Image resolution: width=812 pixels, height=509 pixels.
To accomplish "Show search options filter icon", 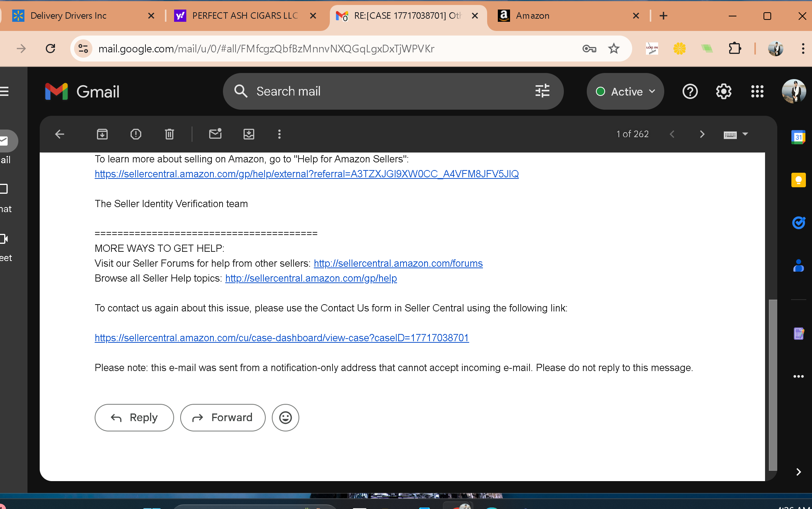I will (542, 91).
